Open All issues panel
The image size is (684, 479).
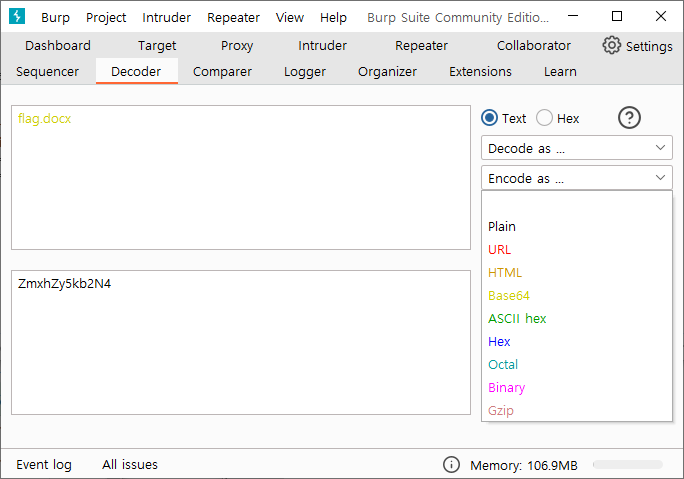(x=130, y=465)
